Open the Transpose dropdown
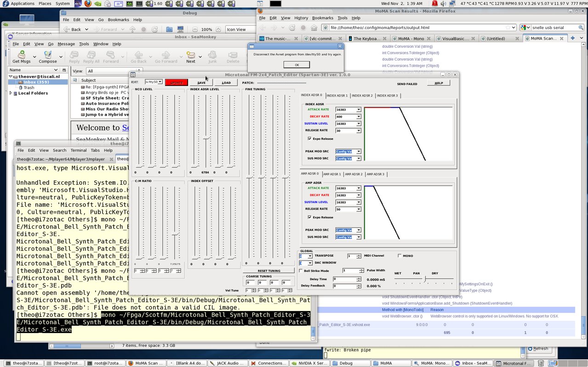Image resolution: width=588 pixels, height=367 pixels. pyautogui.click(x=310, y=256)
